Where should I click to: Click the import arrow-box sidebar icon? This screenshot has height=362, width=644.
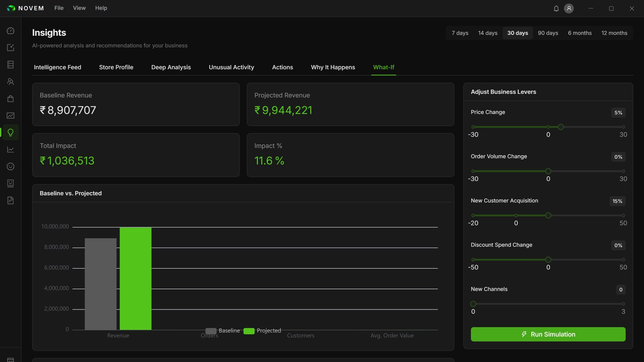point(10,47)
